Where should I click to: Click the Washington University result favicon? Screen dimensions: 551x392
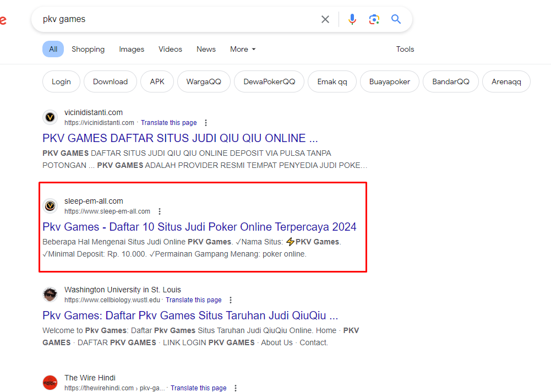pyautogui.click(x=50, y=295)
